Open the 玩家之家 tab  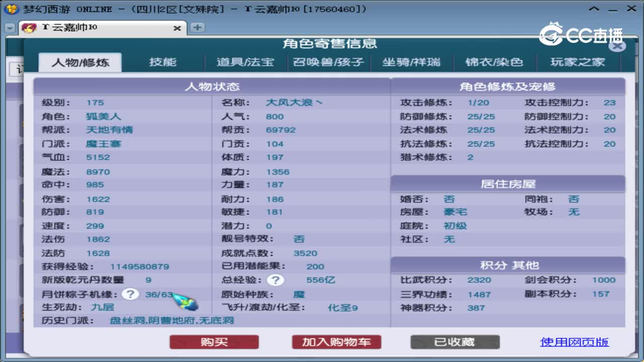(x=578, y=62)
